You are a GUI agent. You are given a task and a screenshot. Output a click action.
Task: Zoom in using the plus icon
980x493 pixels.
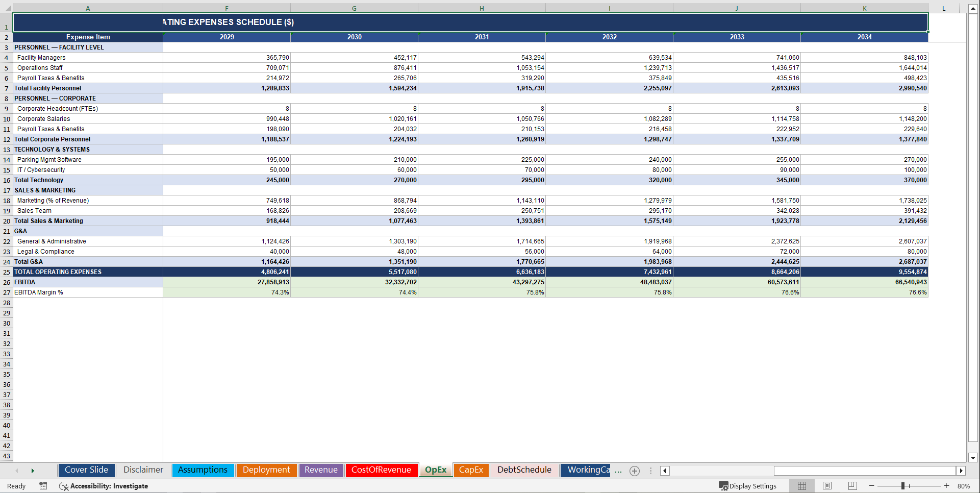click(x=947, y=486)
